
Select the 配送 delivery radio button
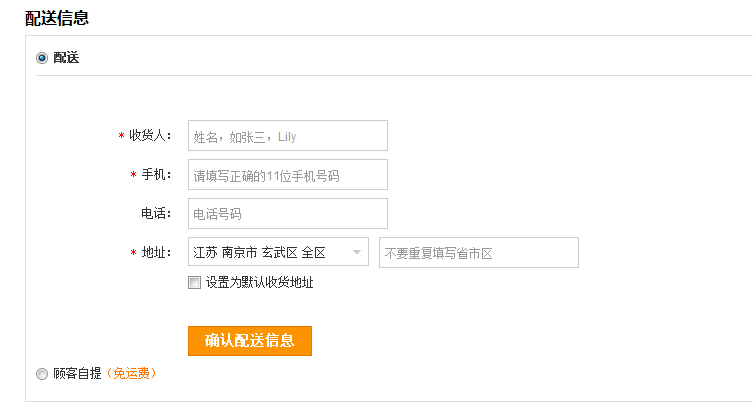click(x=42, y=58)
